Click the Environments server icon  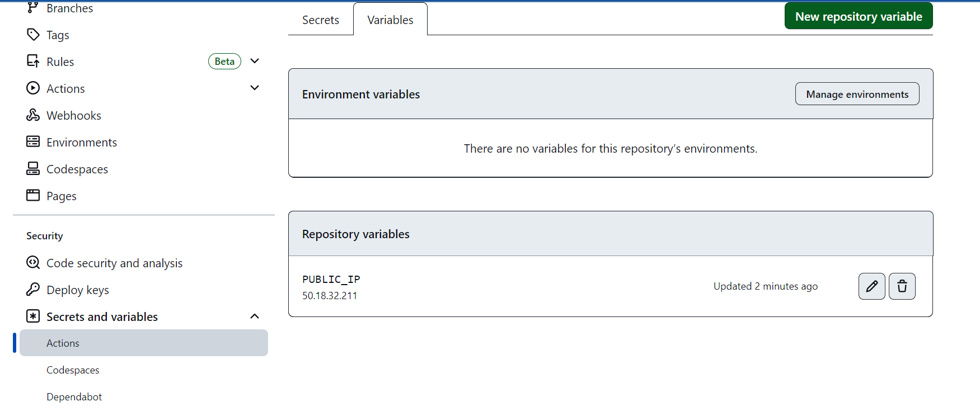pos(33,142)
